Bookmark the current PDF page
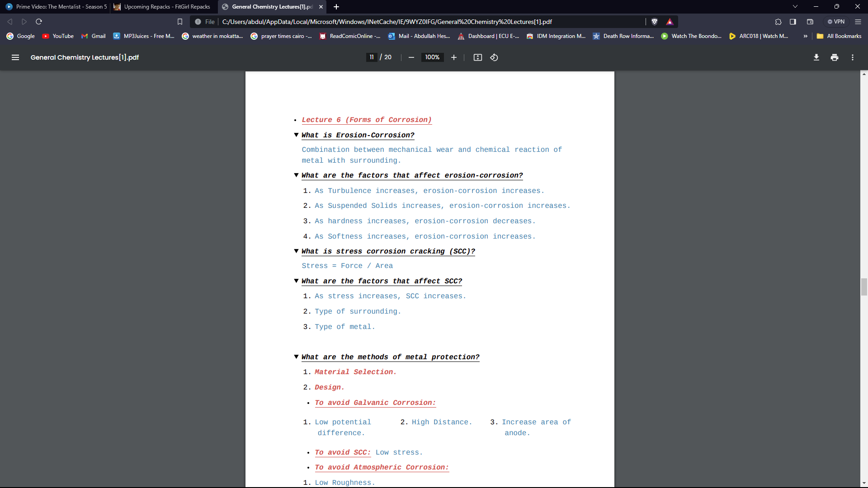Screen dimensions: 868x488 (180, 21)
